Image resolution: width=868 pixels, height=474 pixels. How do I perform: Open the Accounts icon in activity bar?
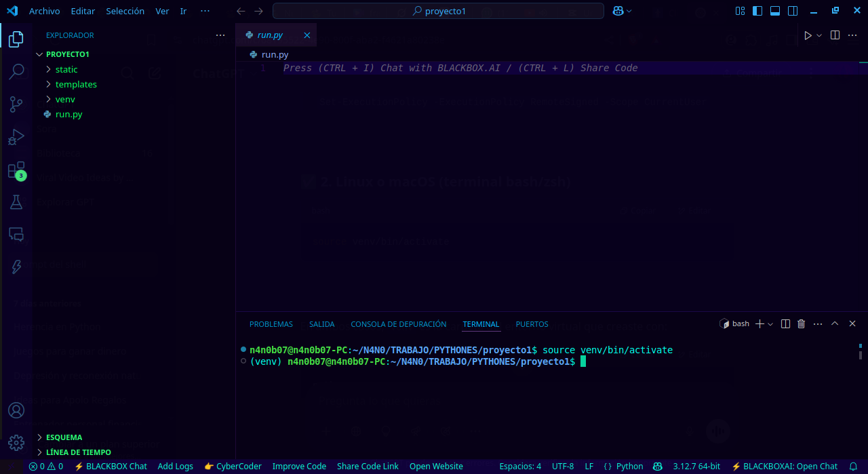coord(16,410)
